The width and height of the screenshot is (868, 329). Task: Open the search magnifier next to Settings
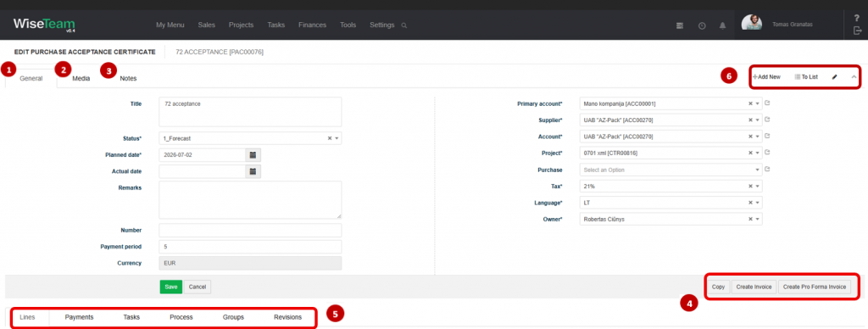click(x=404, y=25)
